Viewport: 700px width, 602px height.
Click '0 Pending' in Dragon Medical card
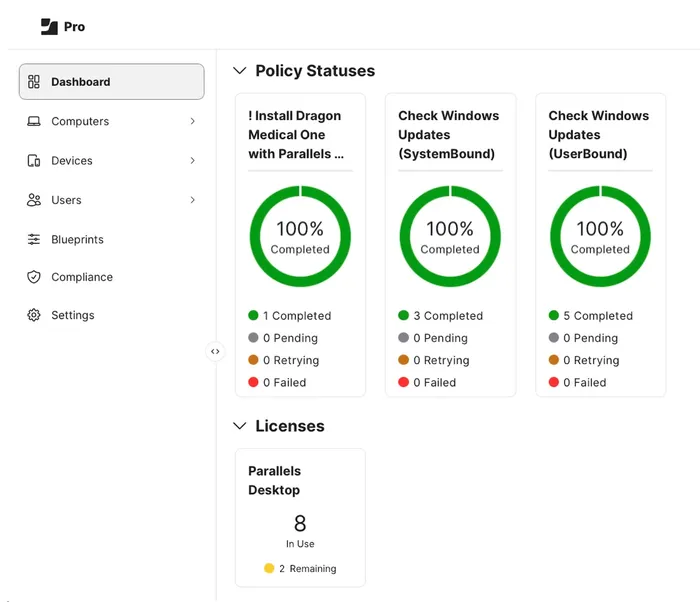point(291,338)
